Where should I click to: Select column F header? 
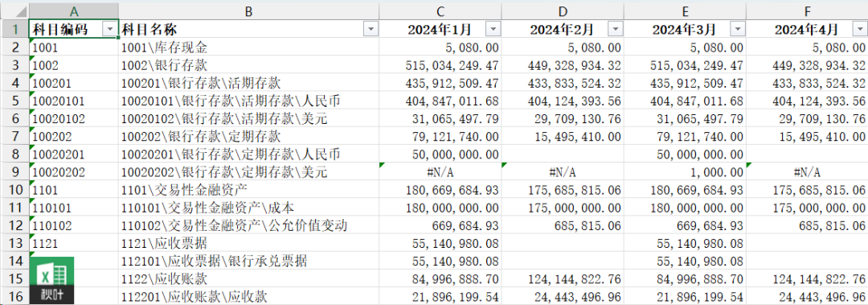807,11
